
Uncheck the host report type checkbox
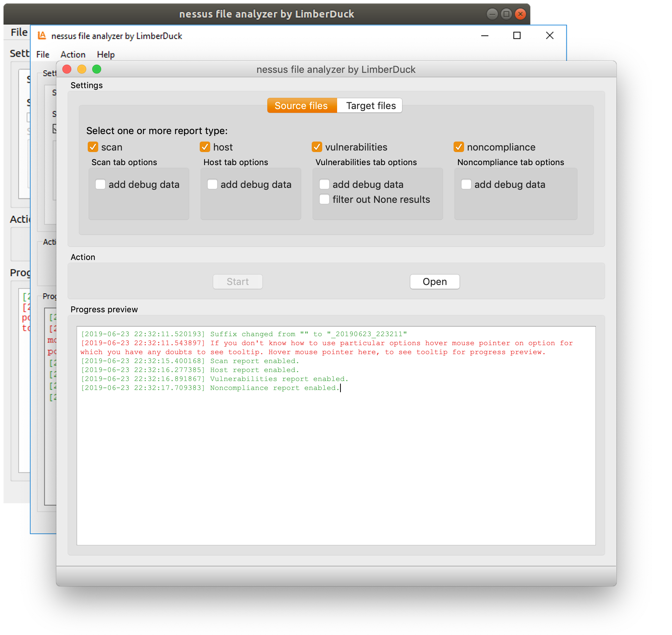pyautogui.click(x=205, y=147)
